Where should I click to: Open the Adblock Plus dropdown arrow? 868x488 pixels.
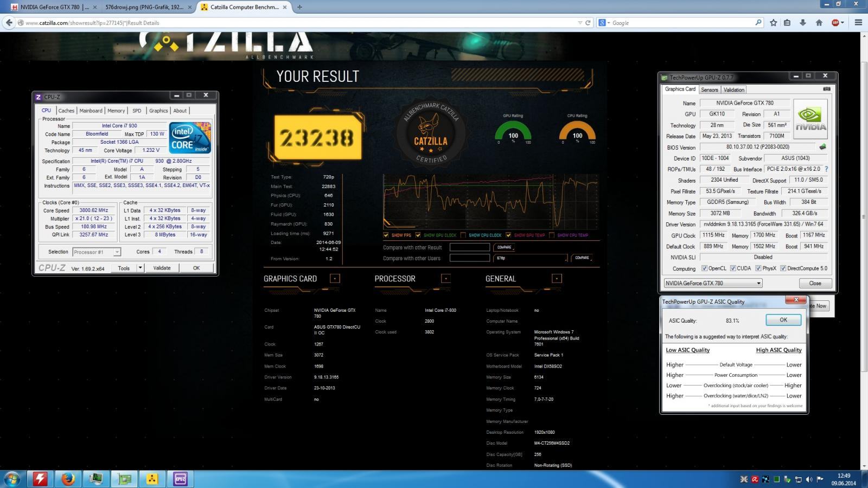pos(843,23)
